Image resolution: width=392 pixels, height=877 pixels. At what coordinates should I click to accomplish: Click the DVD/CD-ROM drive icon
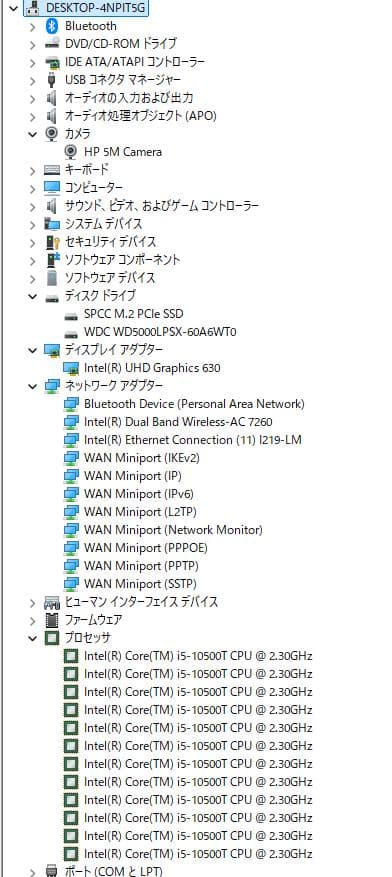(x=52, y=44)
